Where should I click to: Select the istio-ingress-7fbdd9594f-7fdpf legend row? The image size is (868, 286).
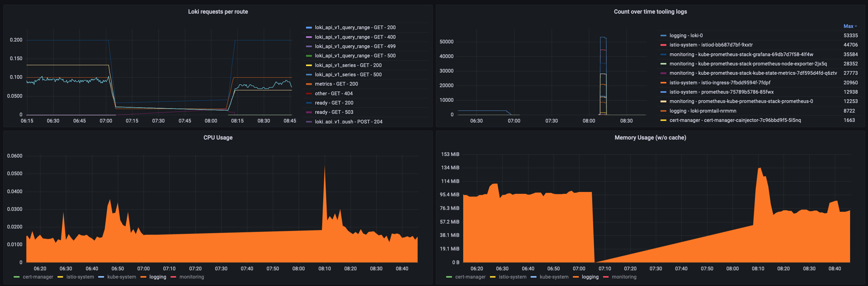pyautogui.click(x=720, y=83)
